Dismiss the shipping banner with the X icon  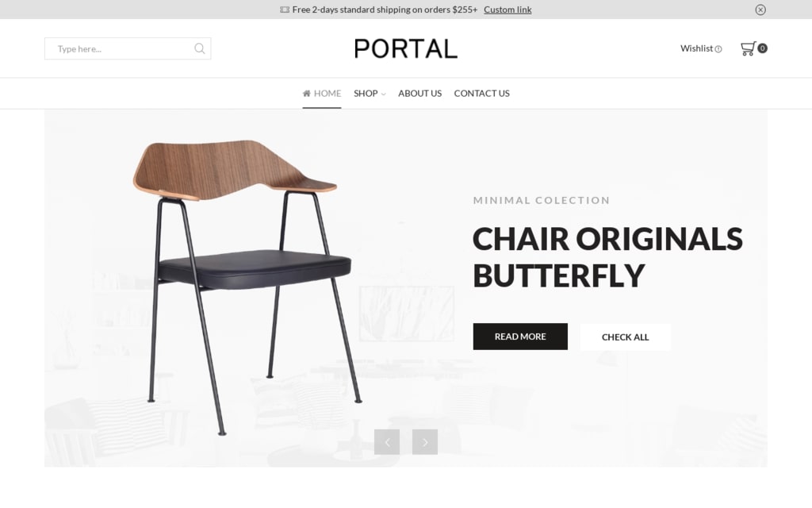[760, 10]
